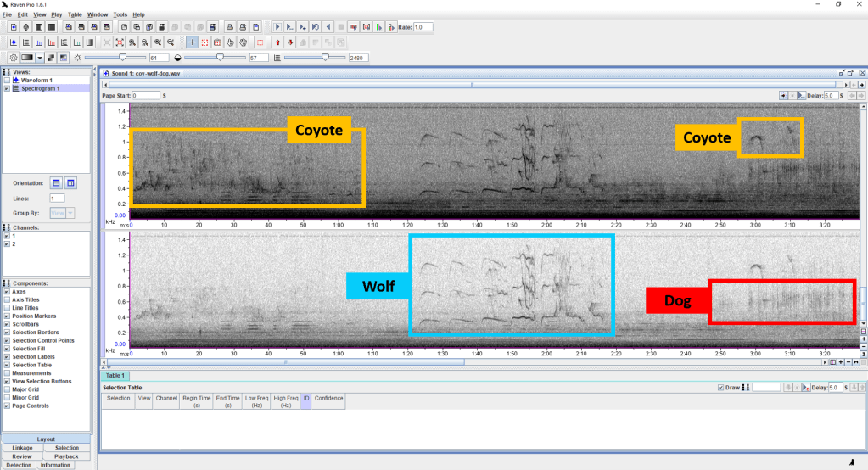Viewport: 868px width, 470px height.
Task: Select horizontal view orientation icon
Action: [56, 182]
